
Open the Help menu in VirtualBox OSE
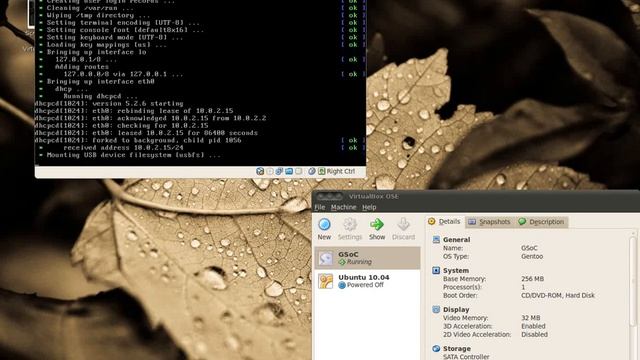[369, 207]
